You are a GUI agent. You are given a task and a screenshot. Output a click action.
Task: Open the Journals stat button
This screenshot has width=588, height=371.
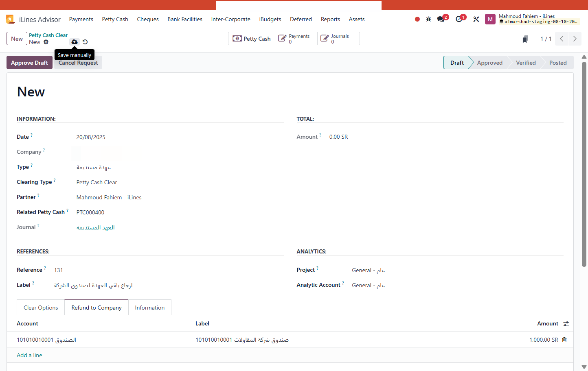tap(338, 39)
